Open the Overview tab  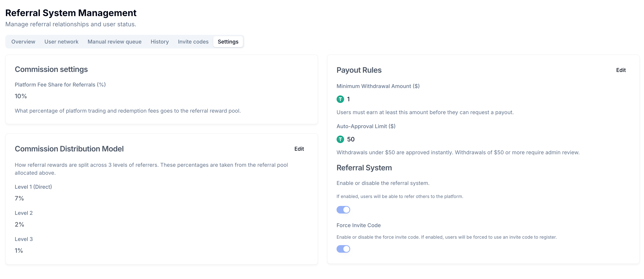pos(23,41)
